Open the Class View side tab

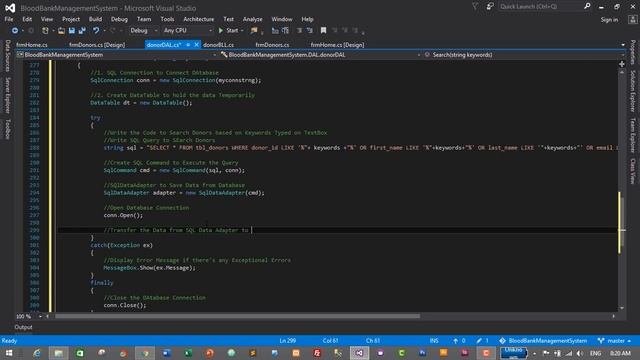tap(633, 171)
